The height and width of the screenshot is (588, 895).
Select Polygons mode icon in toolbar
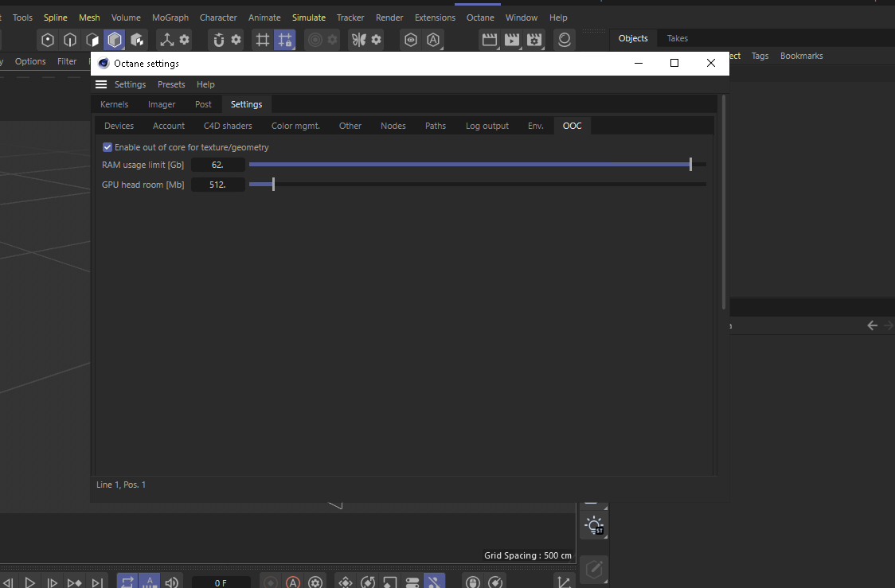pos(92,40)
